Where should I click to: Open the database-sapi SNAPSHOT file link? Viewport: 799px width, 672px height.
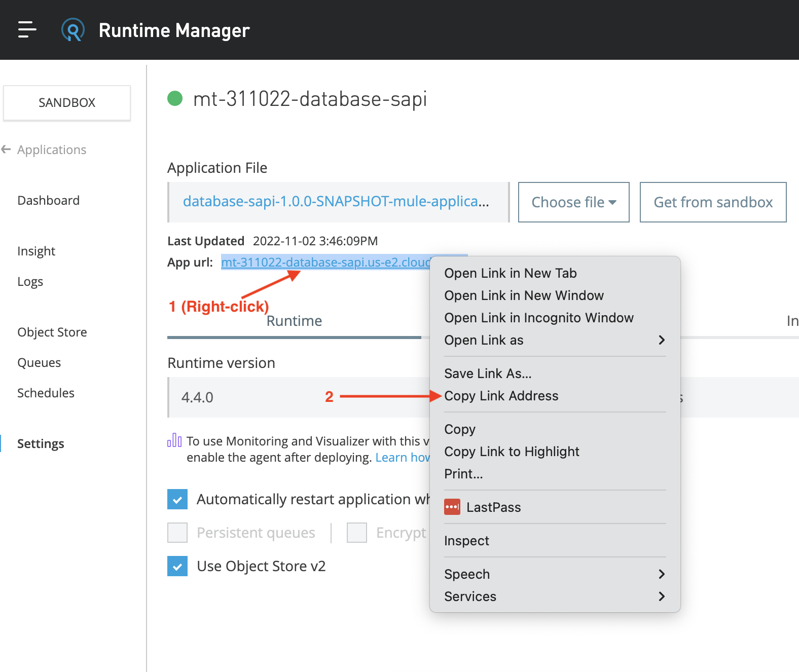click(336, 202)
